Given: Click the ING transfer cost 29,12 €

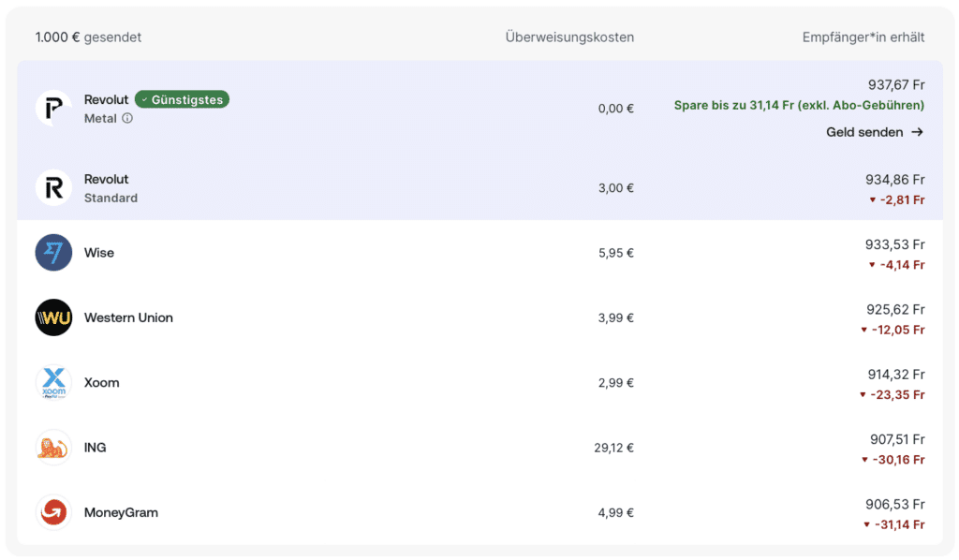Looking at the screenshot, I should point(613,448).
